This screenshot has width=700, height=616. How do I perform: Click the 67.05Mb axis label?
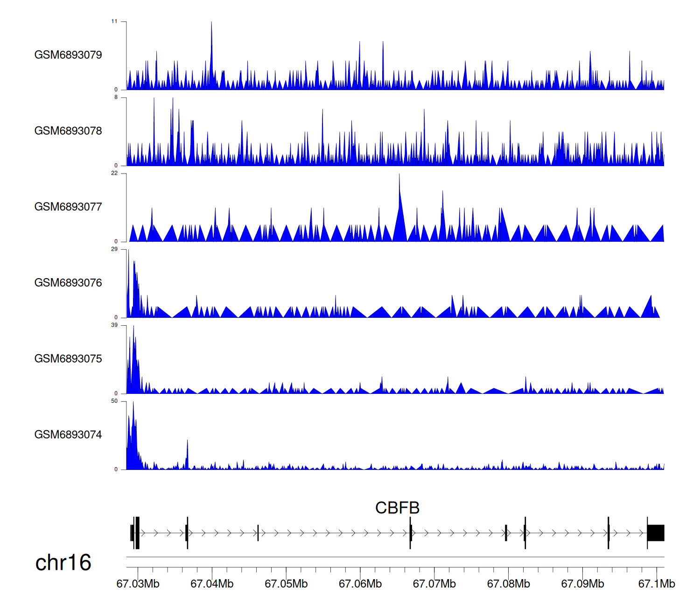(x=286, y=584)
